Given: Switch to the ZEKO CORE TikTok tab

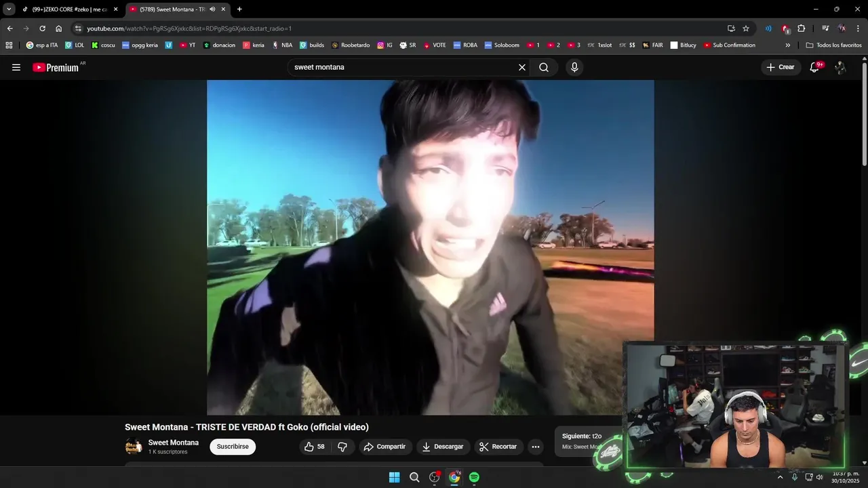Looking at the screenshot, I should click(70, 9).
